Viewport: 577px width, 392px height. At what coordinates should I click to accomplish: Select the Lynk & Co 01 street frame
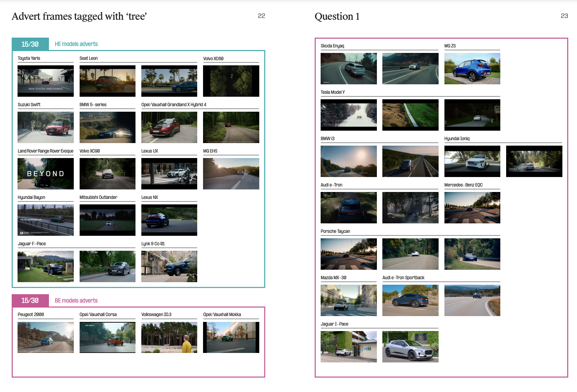[x=169, y=266]
